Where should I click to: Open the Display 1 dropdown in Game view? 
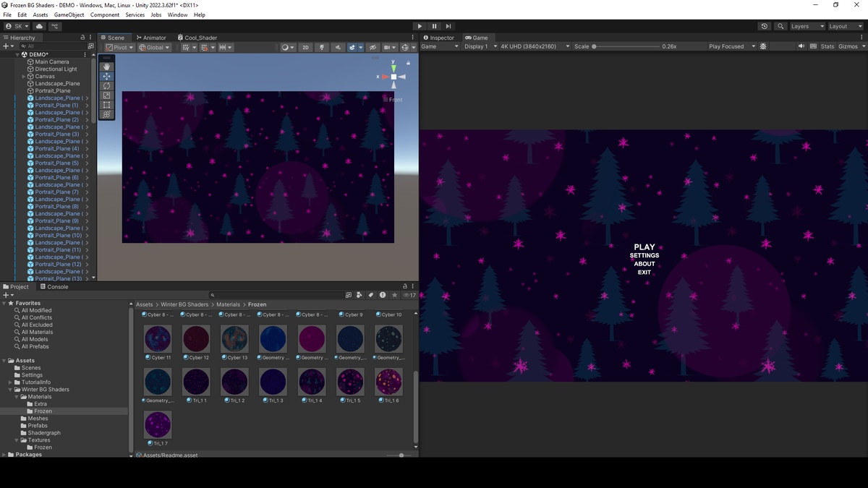pos(481,46)
